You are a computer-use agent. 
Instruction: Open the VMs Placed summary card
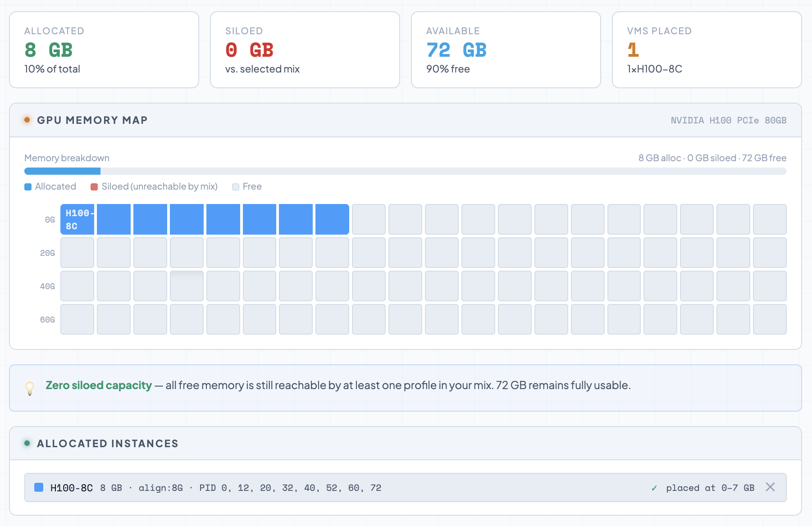(x=707, y=50)
